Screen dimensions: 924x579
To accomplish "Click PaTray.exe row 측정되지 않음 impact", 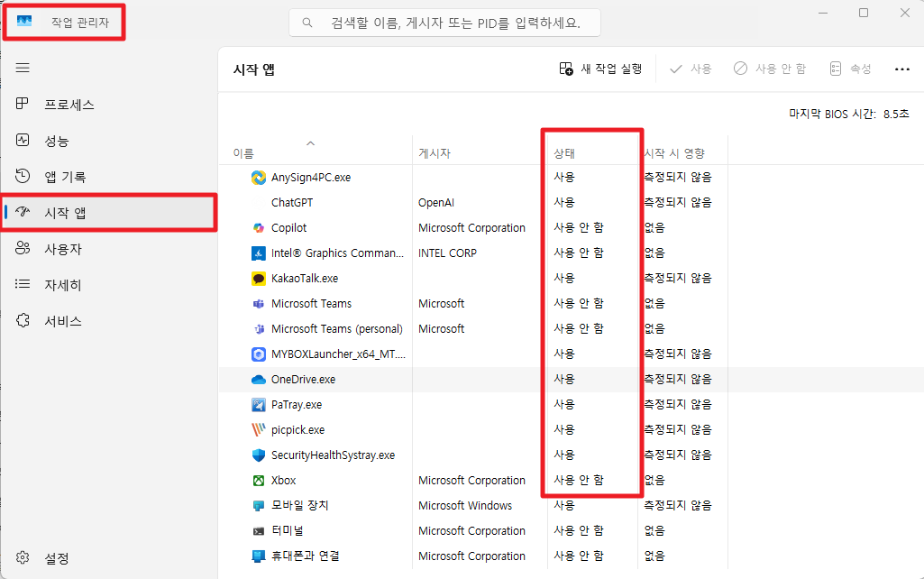I will point(678,405).
